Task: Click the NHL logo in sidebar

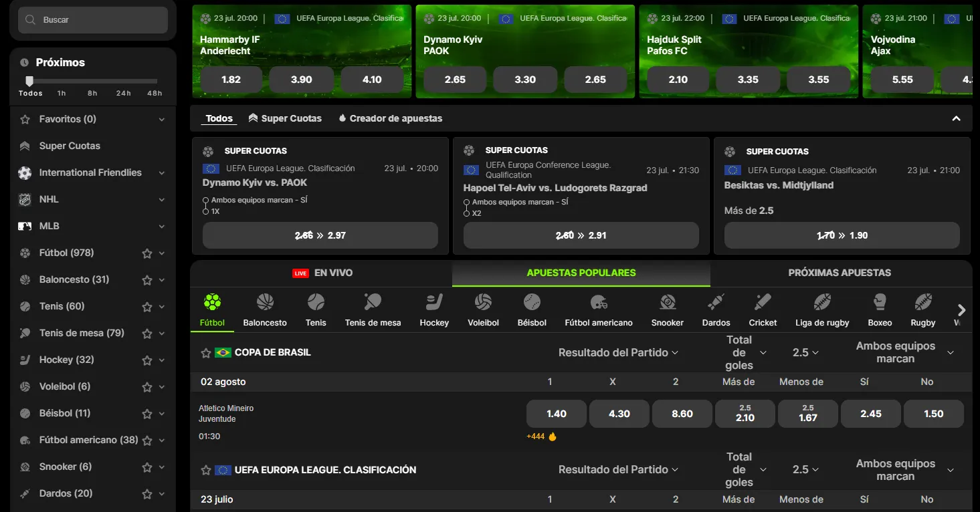Action: coord(25,199)
